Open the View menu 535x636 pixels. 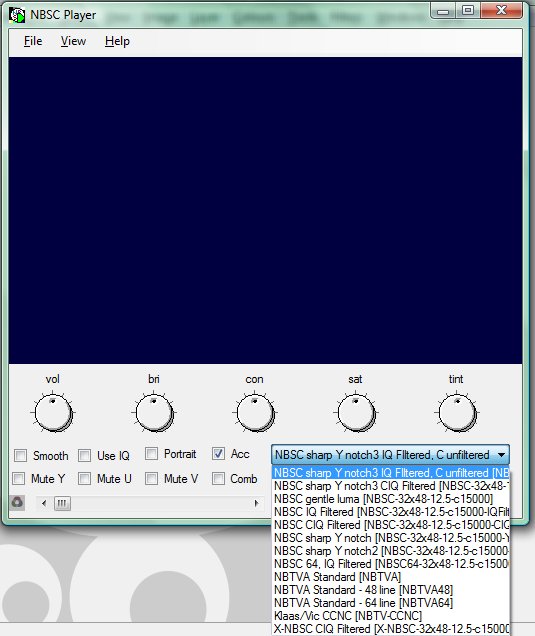[x=73, y=41]
